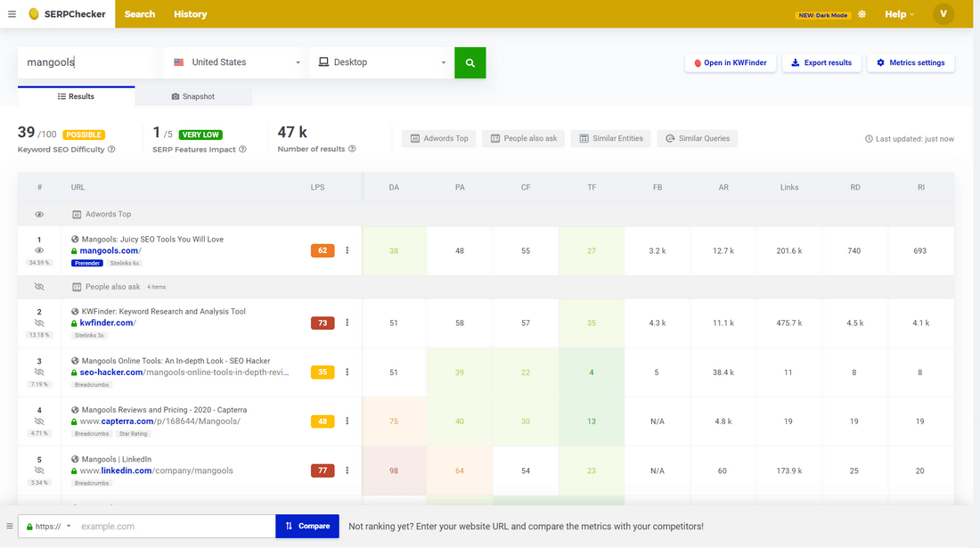Image resolution: width=980 pixels, height=548 pixels.
Task: Click the Compare button
Action: 307,526
